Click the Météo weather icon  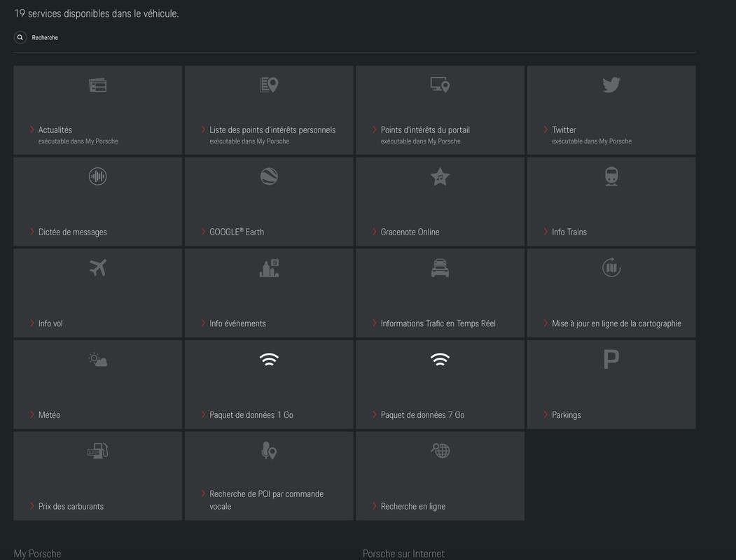pyautogui.click(x=97, y=359)
